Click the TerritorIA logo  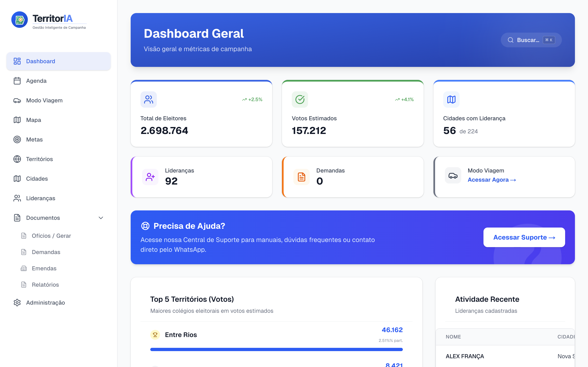click(x=49, y=20)
